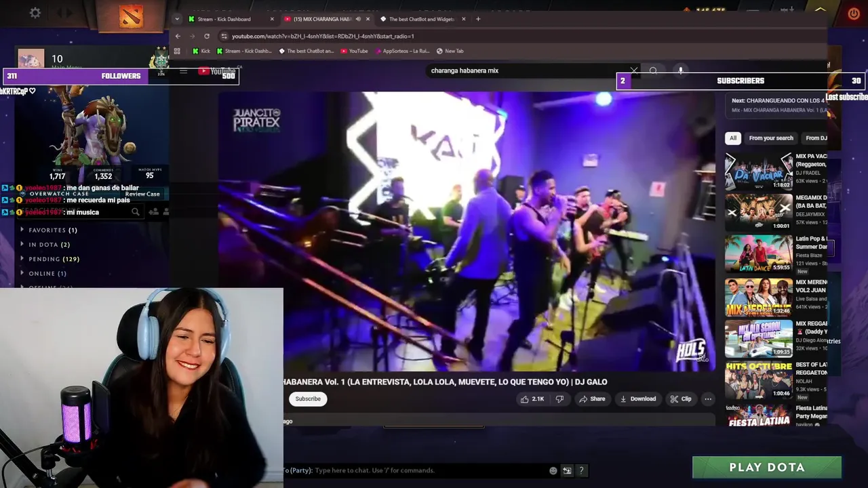Click the PLAY DOTA button

point(767,468)
